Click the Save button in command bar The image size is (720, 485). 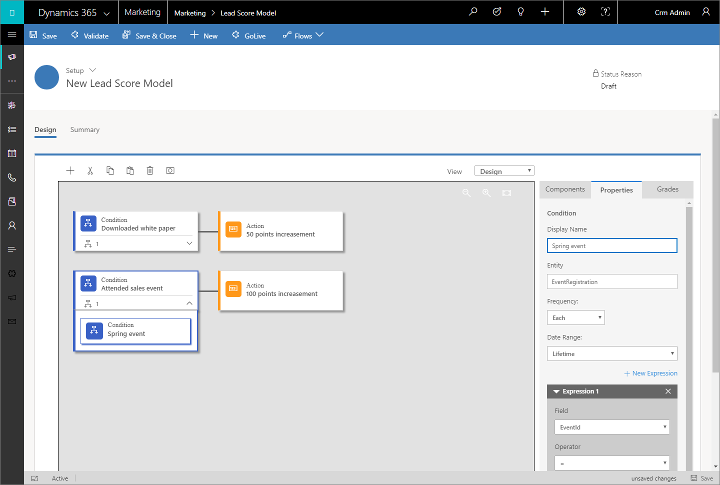click(43, 35)
